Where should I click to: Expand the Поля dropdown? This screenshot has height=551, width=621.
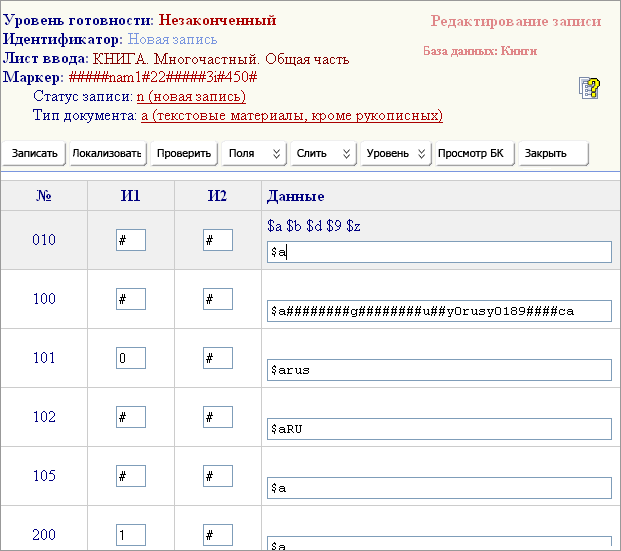tap(254, 153)
